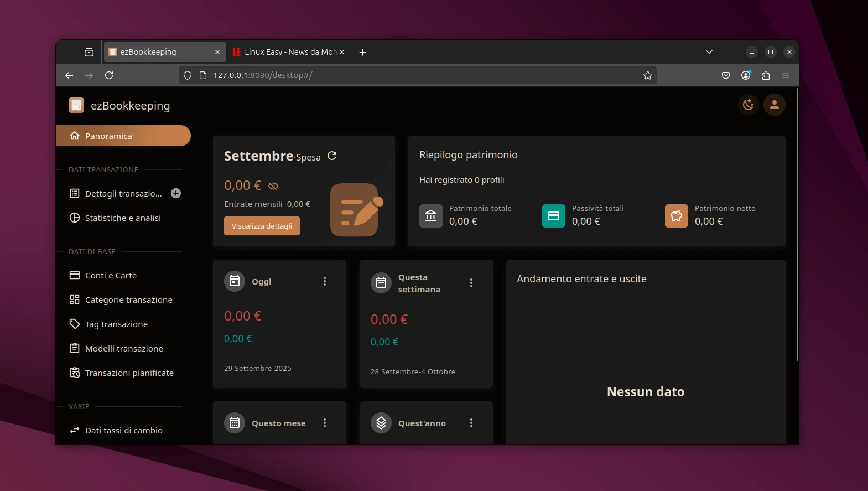The width and height of the screenshot is (868, 491).
Task: Reload the current page
Action: tap(109, 75)
